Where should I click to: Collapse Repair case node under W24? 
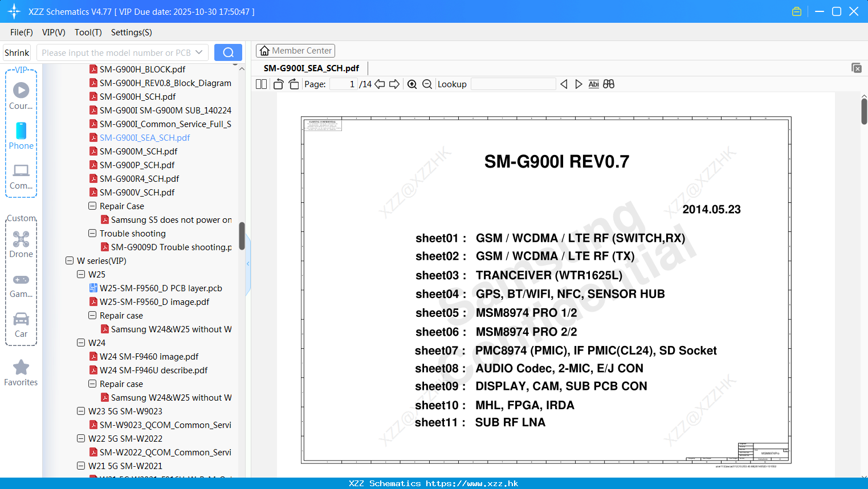92,384
